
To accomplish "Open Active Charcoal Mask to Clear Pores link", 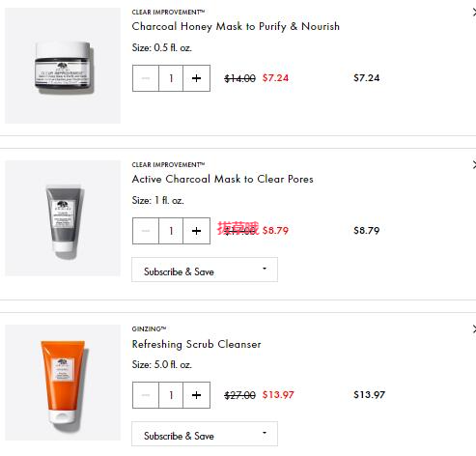I will point(222,179).
